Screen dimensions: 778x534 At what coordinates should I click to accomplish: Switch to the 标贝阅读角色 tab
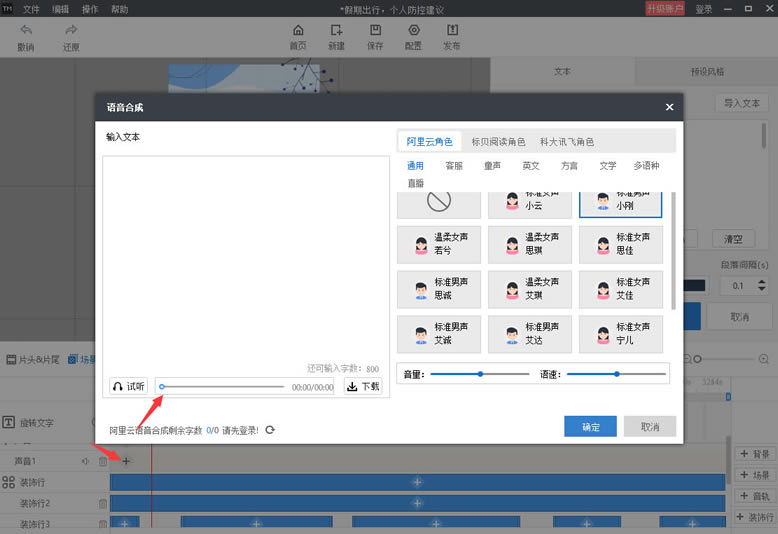pos(498,142)
